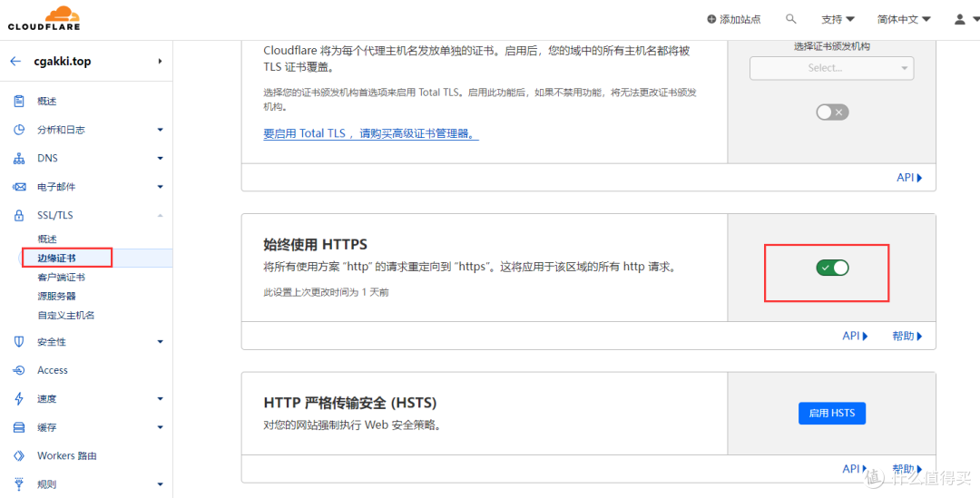
Task: Click the plus icon beside 添加站点
Action: coord(711,19)
